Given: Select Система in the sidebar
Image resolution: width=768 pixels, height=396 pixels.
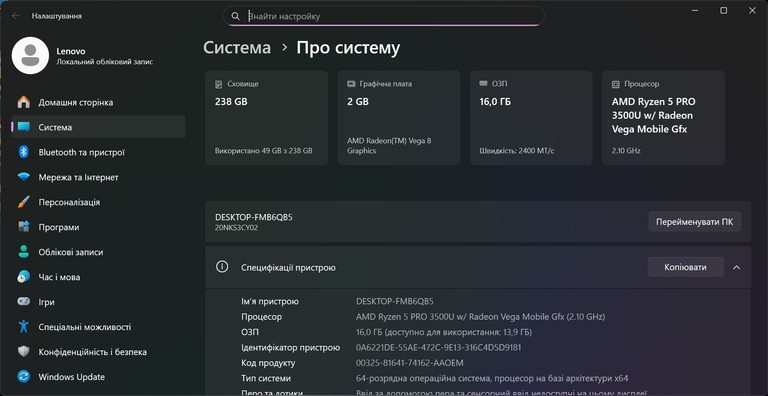Looking at the screenshot, I should click(x=98, y=127).
